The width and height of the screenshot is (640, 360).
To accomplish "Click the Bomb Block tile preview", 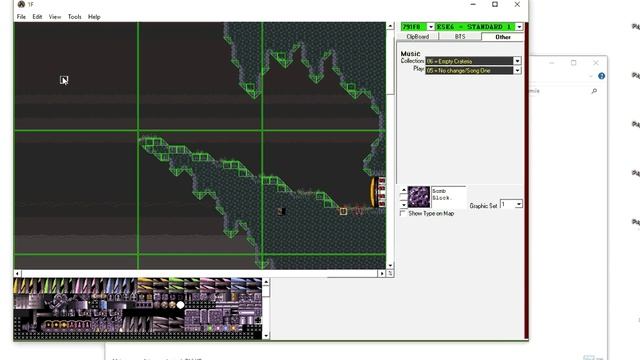I will click(419, 197).
